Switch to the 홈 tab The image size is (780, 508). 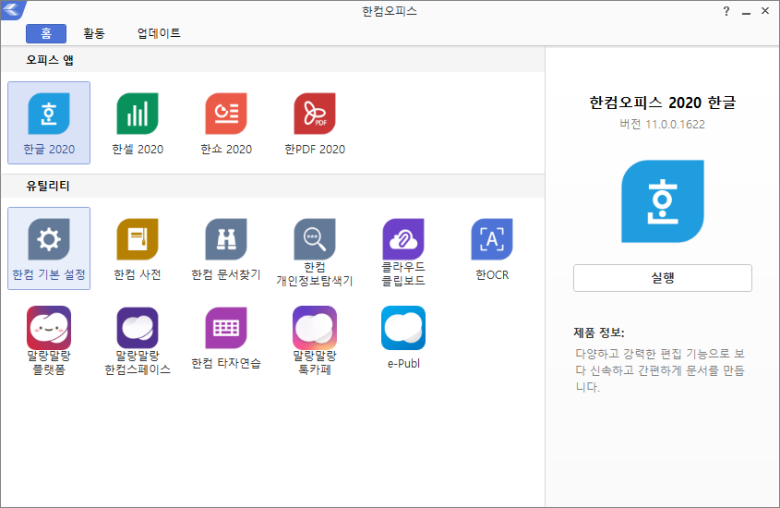point(46,33)
